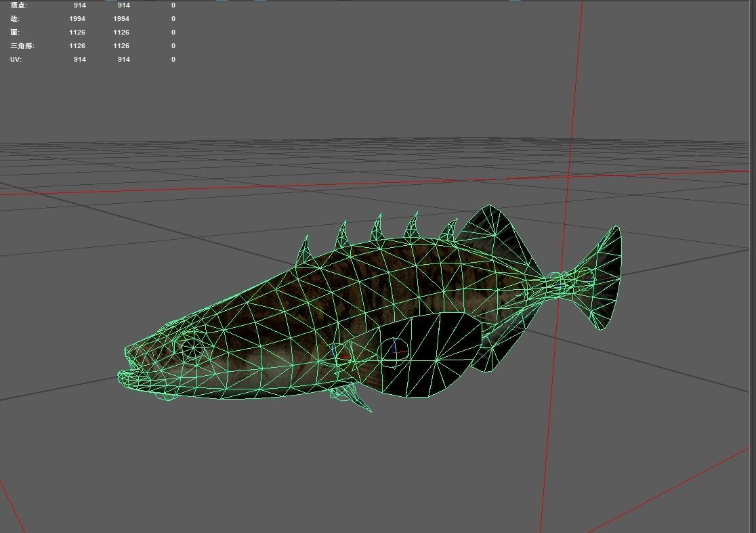Click the 边 label in the poly count HUD
Image resolution: width=756 pixels, height=533 pixels.
[x=14, y=19]
